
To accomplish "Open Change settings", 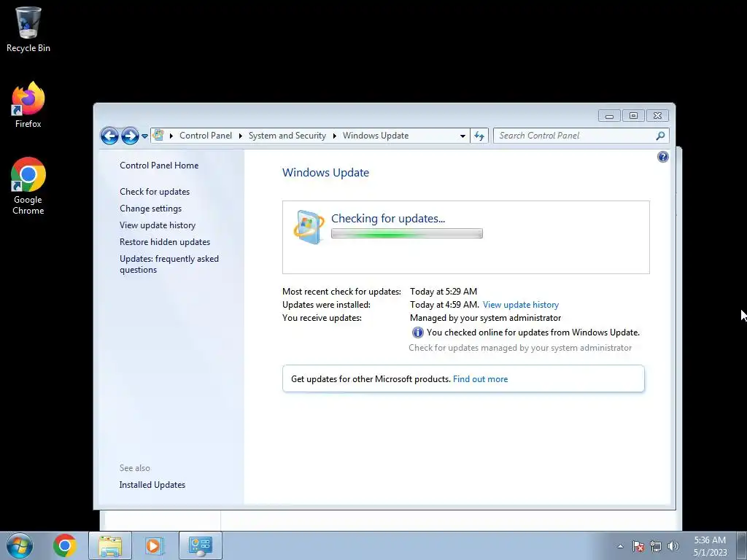I will point(150,208).
